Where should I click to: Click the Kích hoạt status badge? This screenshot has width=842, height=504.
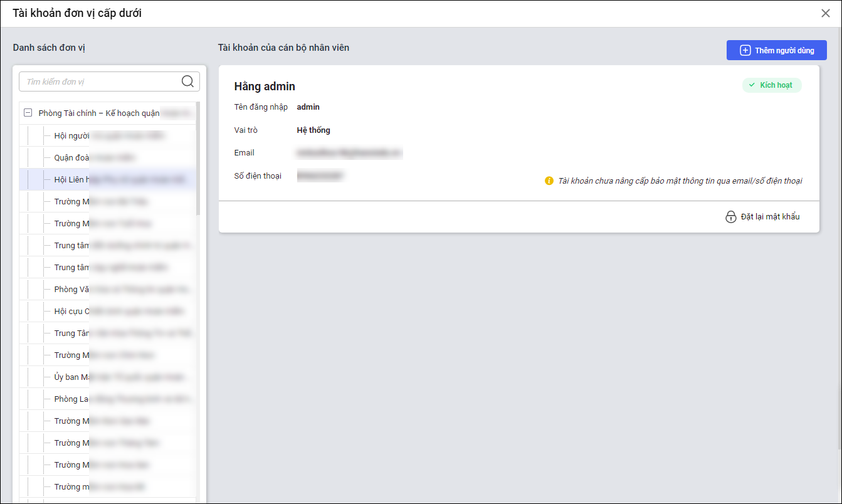coord(772,85)
